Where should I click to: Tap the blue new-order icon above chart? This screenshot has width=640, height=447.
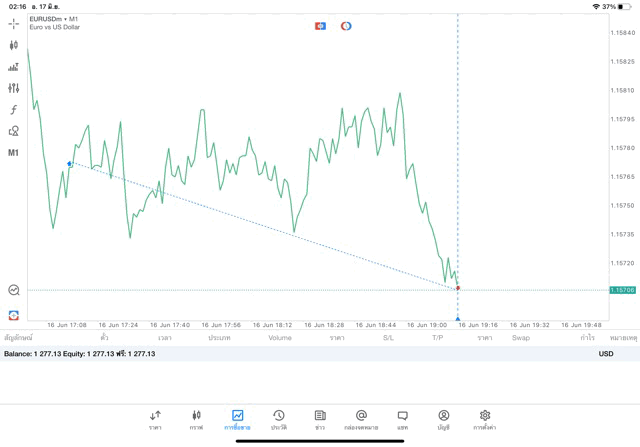pos(320,26)
